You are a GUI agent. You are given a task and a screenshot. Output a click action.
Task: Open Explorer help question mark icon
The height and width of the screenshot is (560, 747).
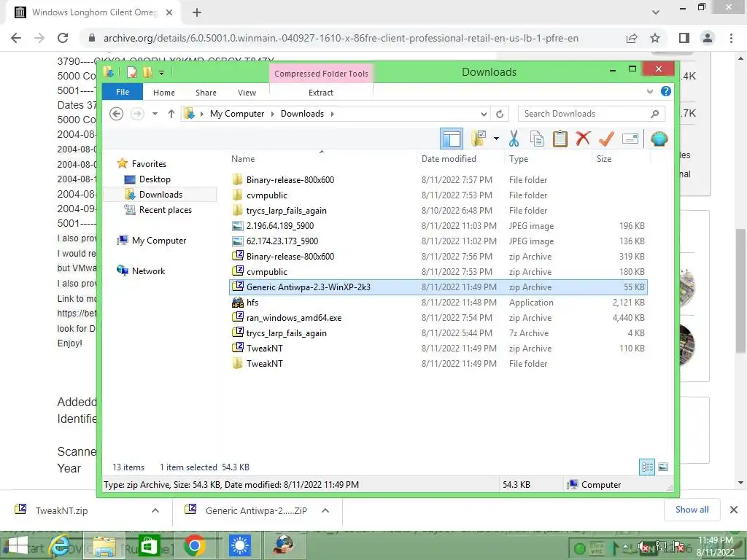(x=665, y=91)
